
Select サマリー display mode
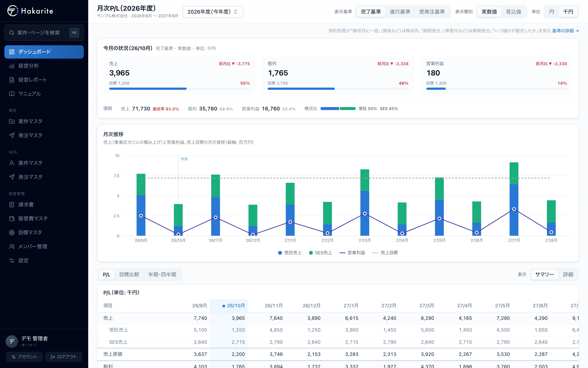click(544, 275)
